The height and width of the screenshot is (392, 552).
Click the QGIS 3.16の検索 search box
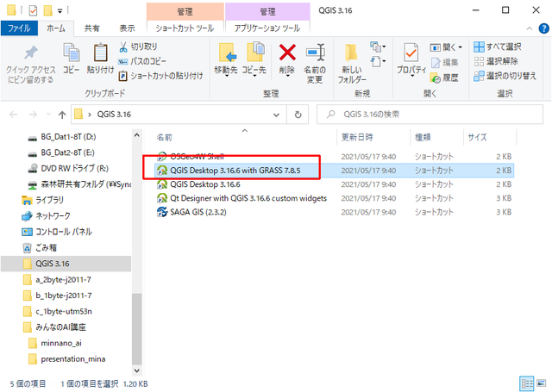(x=430, y=115)
